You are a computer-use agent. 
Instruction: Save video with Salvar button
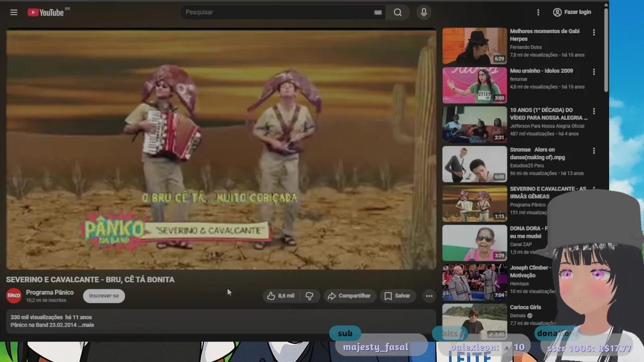[x=397, y=296]
